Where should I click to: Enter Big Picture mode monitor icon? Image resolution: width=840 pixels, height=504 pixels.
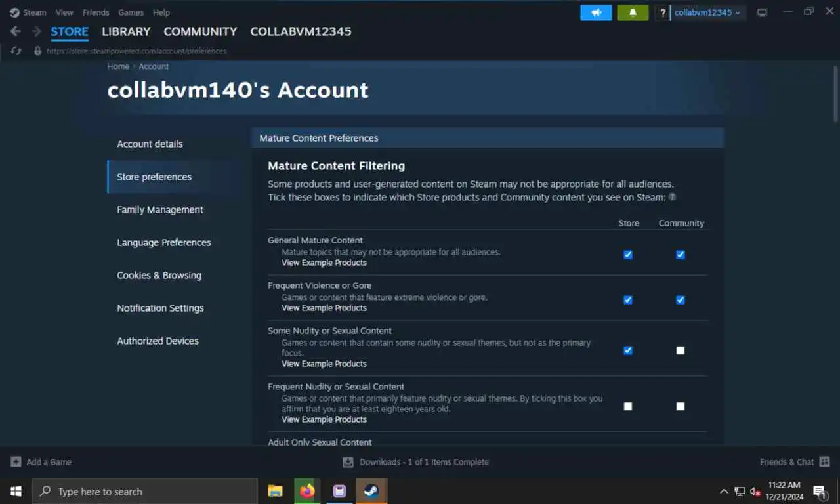(762, 12)
